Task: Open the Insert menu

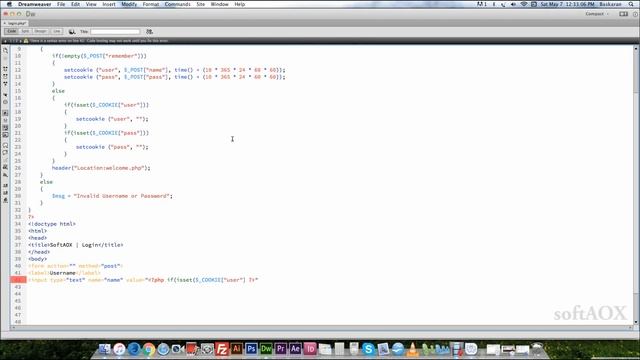Action: [109, 4]
